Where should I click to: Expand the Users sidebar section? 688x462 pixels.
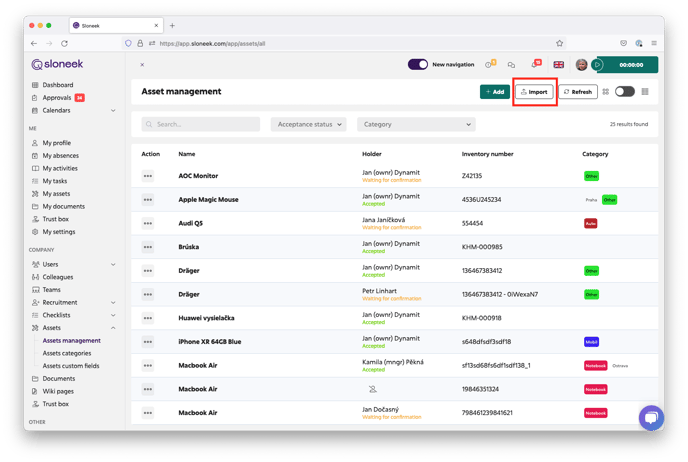click(x=113, y=265)
